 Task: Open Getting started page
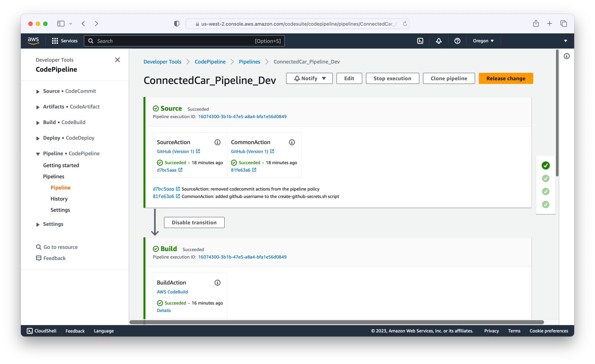61,165
